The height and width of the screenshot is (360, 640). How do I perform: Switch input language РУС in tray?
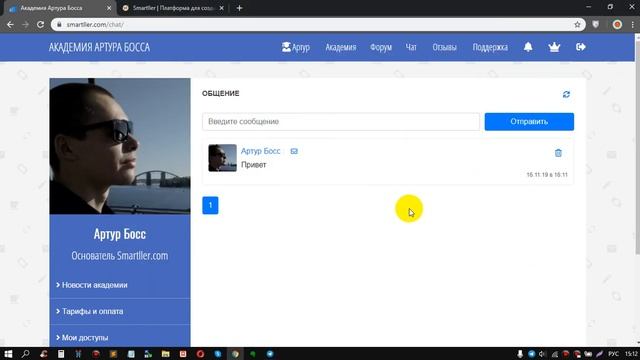click(613, 354)
